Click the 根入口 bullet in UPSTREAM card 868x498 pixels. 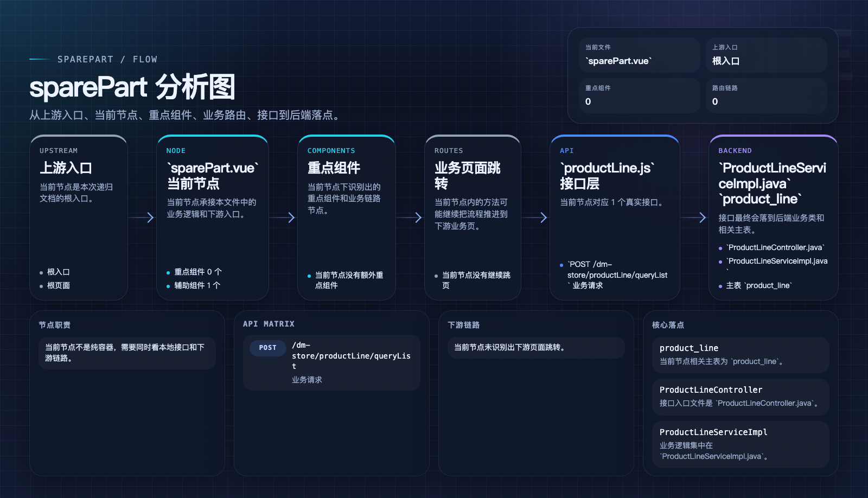tap(58, 272)
